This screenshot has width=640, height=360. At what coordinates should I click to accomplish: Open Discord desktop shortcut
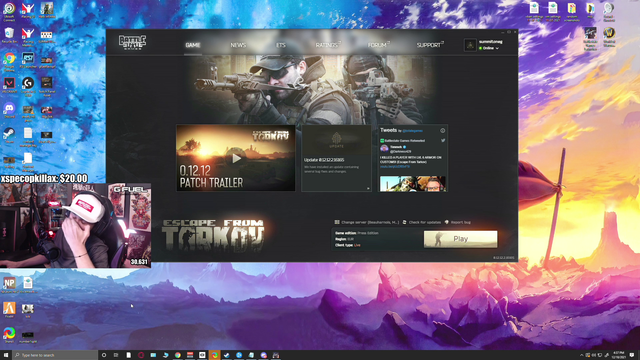click(9, 110)
